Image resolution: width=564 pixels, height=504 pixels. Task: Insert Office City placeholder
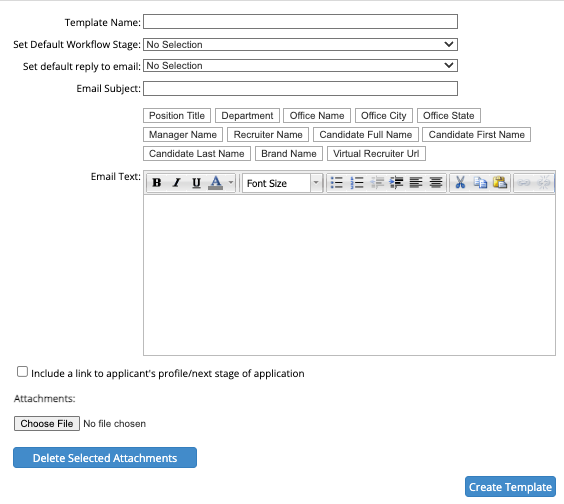384,115
